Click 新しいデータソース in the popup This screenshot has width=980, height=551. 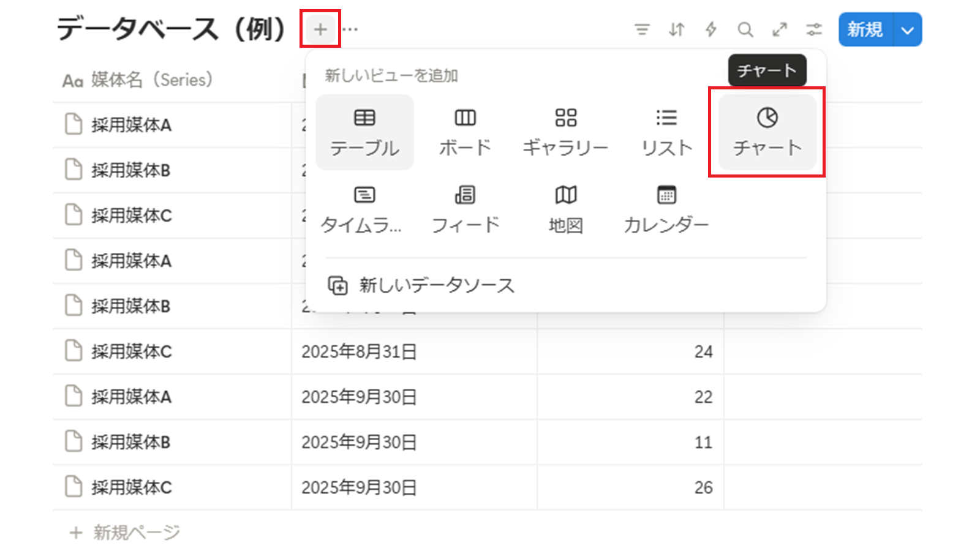point(566,285)
